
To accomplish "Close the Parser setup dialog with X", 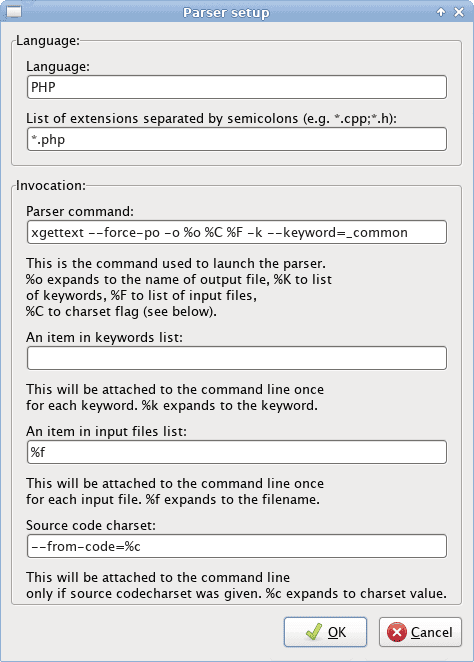I will coord(459,12).
